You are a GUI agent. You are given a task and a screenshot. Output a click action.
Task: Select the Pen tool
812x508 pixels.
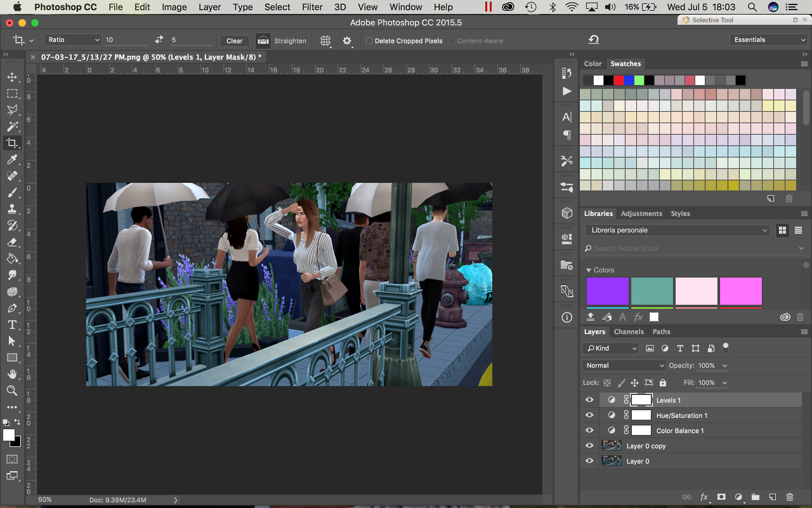tap(12, 309)
